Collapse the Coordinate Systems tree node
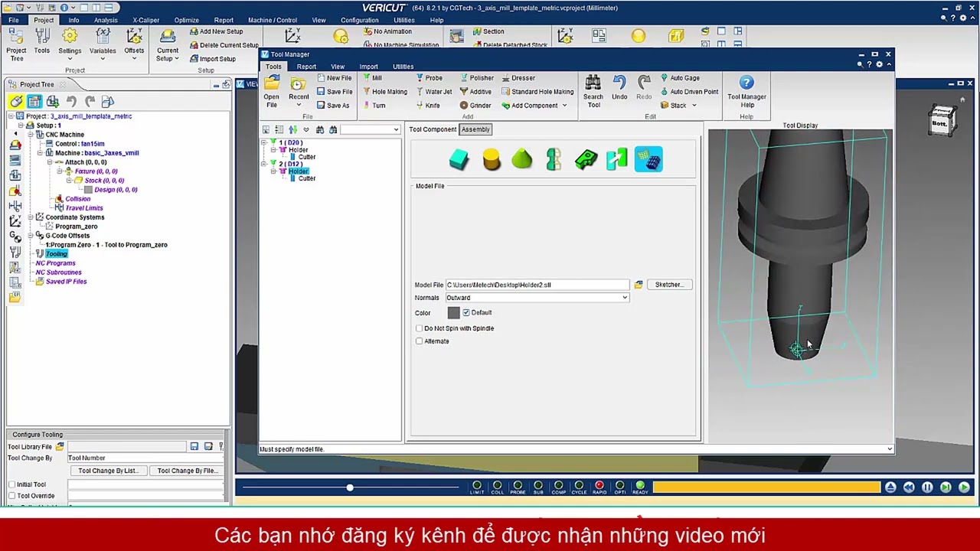980x551 pixels. point(31,217)
